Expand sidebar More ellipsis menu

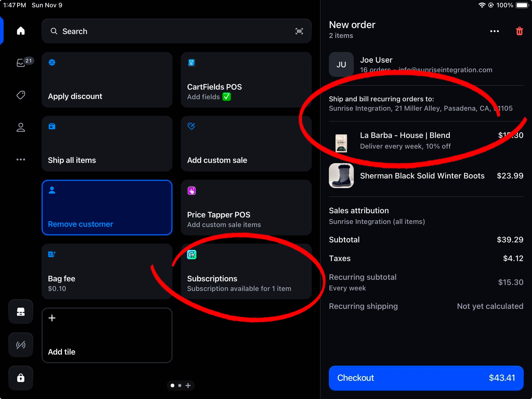tap(21, 159)
